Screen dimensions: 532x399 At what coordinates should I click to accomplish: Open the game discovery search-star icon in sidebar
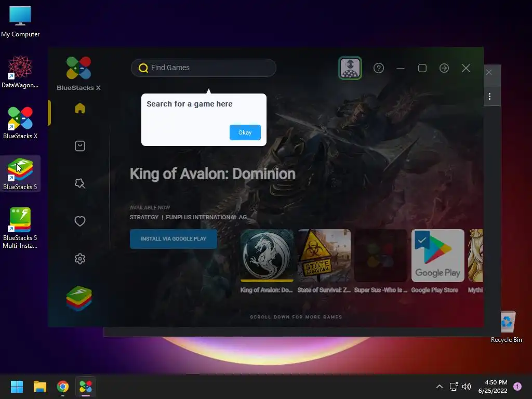pos(79,183)
